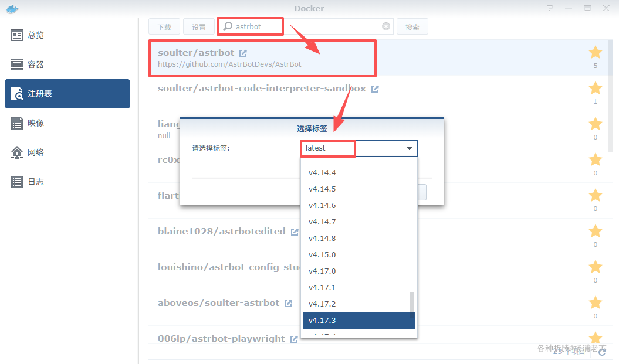Select aboveos/soulter-astrbot result
619x364 pixels.
tap(378, 308)
